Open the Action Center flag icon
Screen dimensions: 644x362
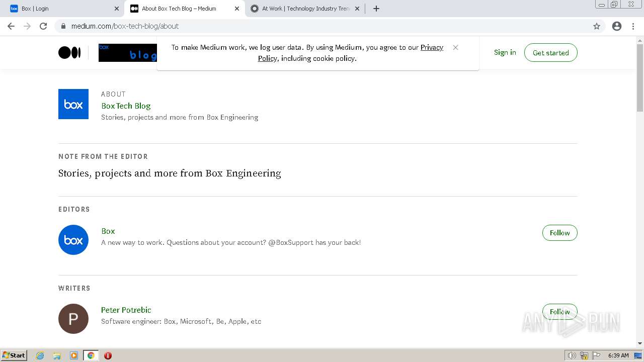pyautogui.click(x=596, y=355)
